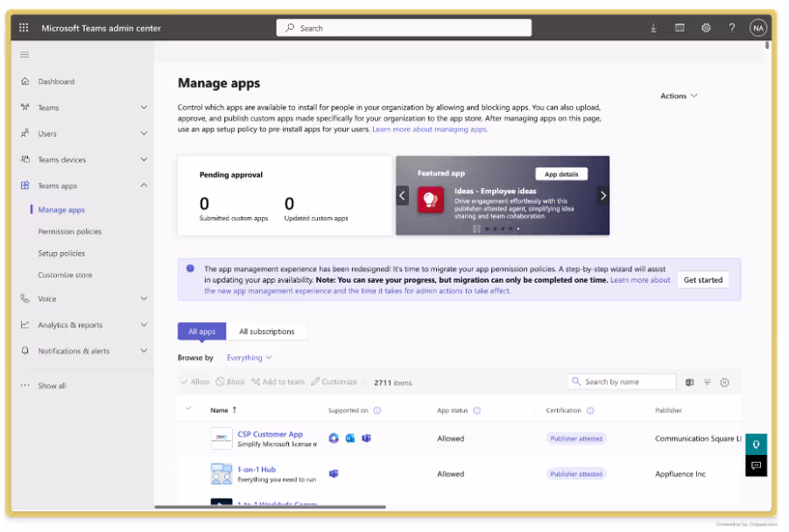Expand the Analytics & reports section
This screenshot has width=789, height=532.
[x=144, y=325]
